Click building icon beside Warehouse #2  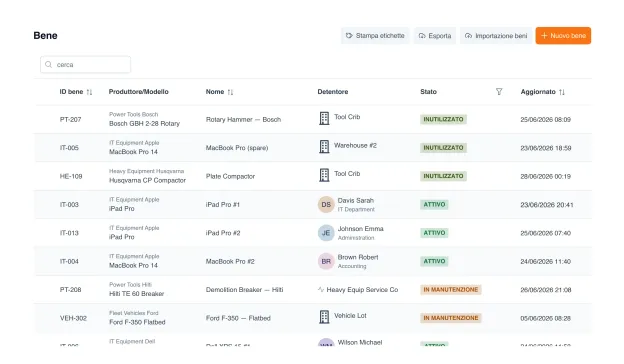(324, 147)
